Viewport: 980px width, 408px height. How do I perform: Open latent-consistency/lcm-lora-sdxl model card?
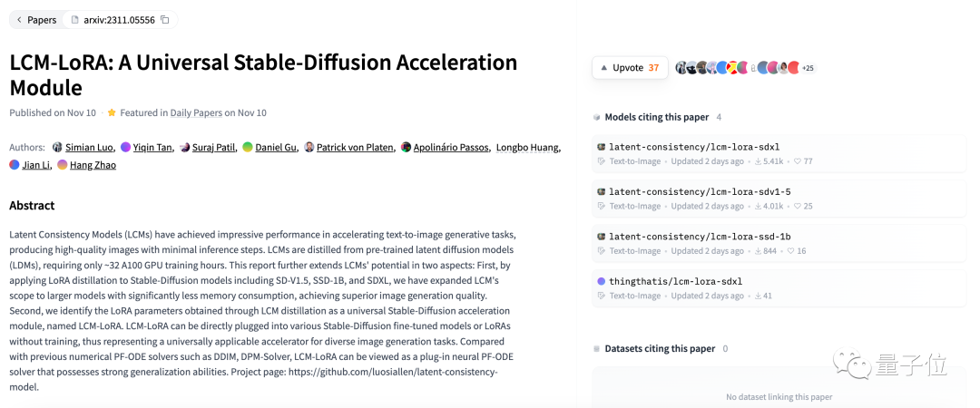(x=694, y=147)
